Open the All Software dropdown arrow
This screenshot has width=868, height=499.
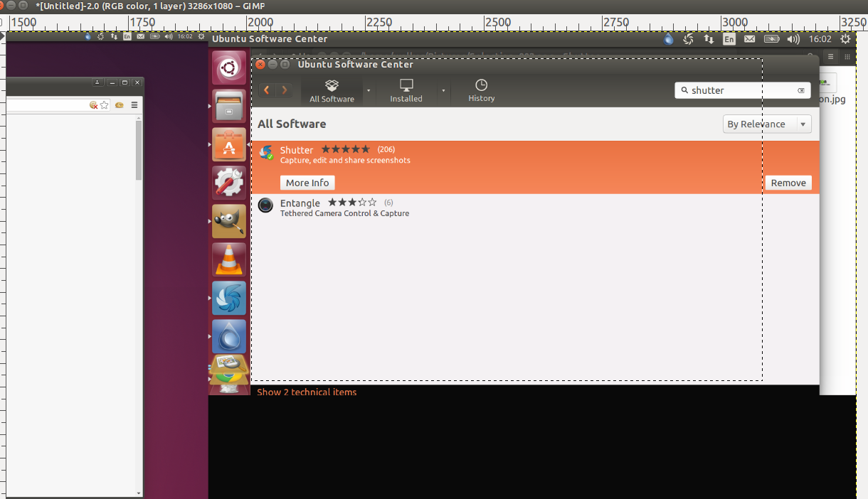368,91
